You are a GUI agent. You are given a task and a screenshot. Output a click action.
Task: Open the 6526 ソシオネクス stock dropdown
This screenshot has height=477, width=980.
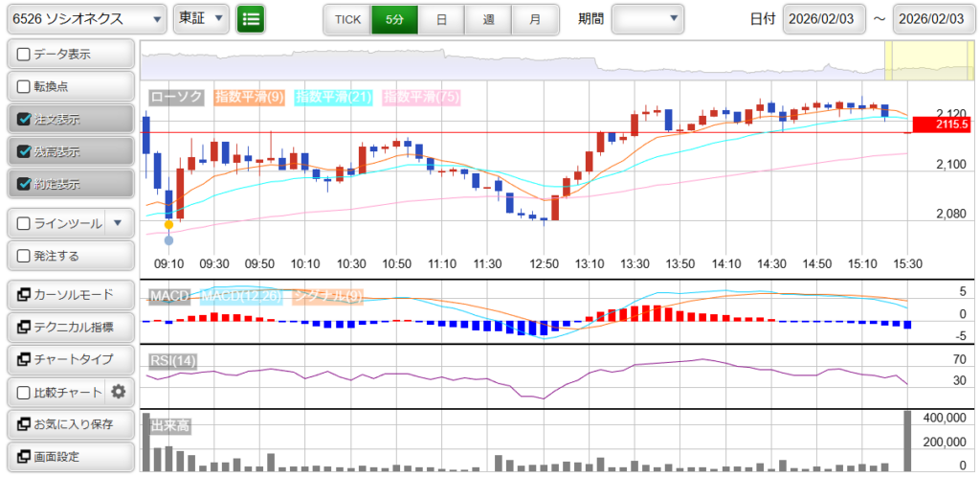[84, 18]
